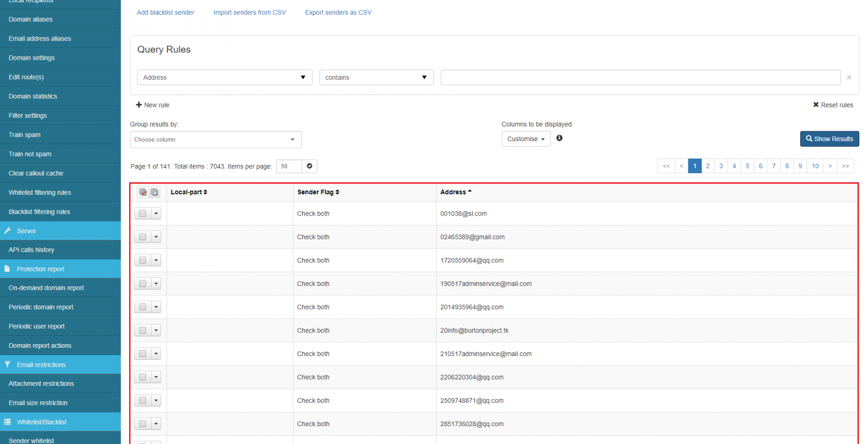
Task: Tick checkbox for 210517adminservice@mail.com row
Action: (x=143, y=354)
